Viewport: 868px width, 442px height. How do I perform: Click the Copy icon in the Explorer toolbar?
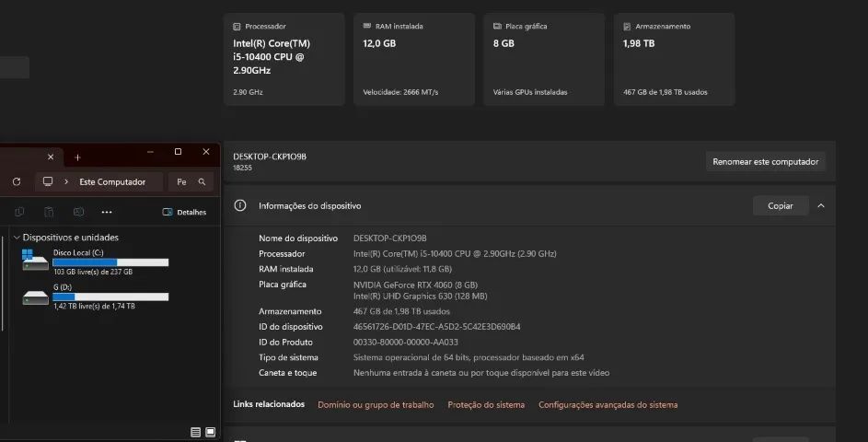click(x=19, y=212)
